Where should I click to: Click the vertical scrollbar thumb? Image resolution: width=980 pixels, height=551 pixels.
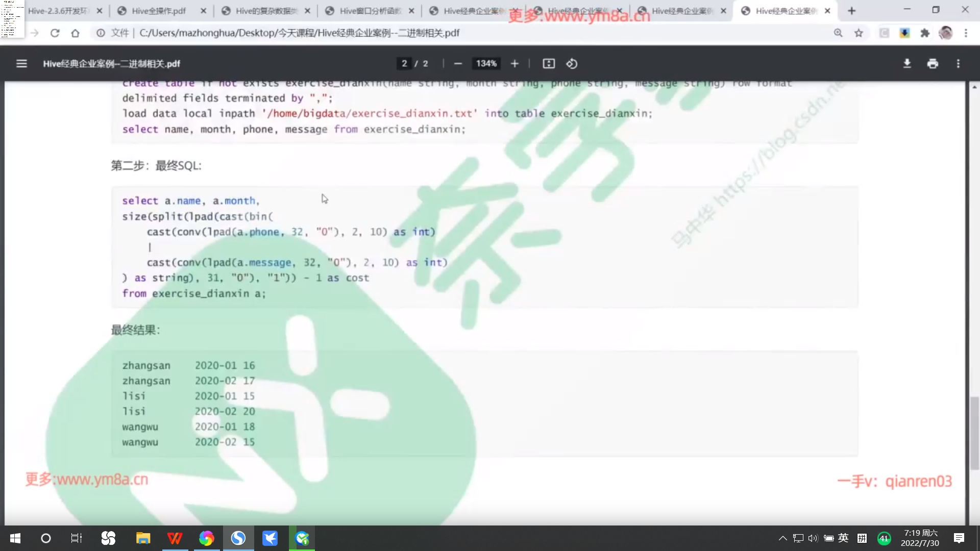[974, 433]
